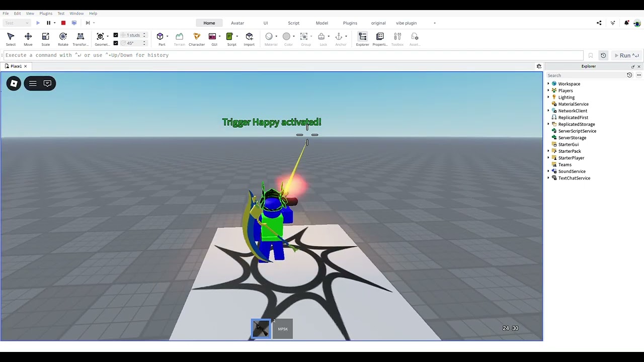Image resolution: width=644 pixels, height=362 pixels.
Task: Switch to the Script ribbon tab
Action: (x=293, y=23)
